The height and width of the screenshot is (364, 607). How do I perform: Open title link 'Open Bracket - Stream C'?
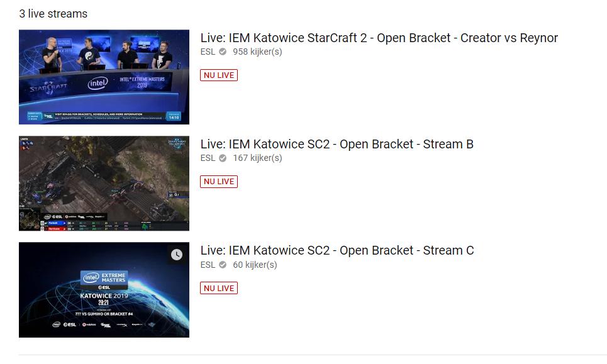[x=337, y=251]
